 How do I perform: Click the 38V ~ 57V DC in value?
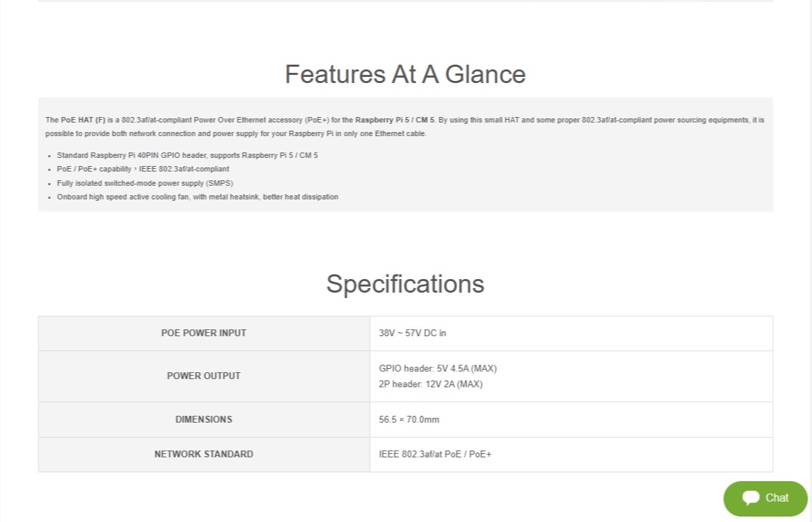click(412, 333)
